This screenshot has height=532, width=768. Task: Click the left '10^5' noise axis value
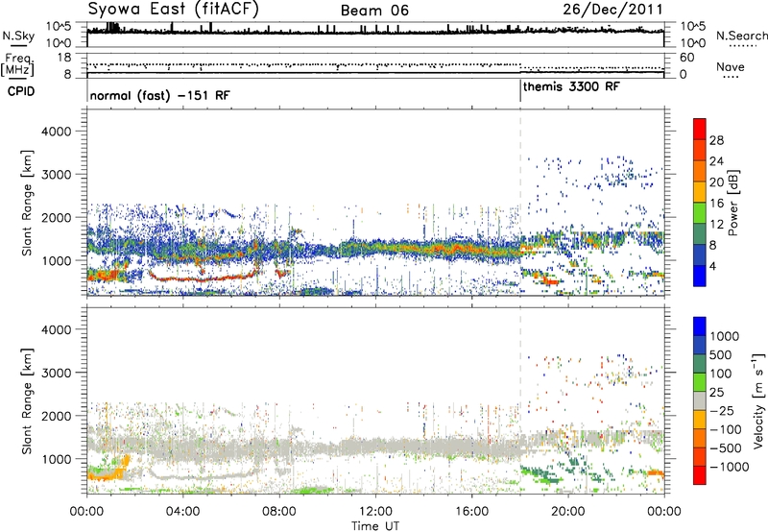click(x=59, y=27)
